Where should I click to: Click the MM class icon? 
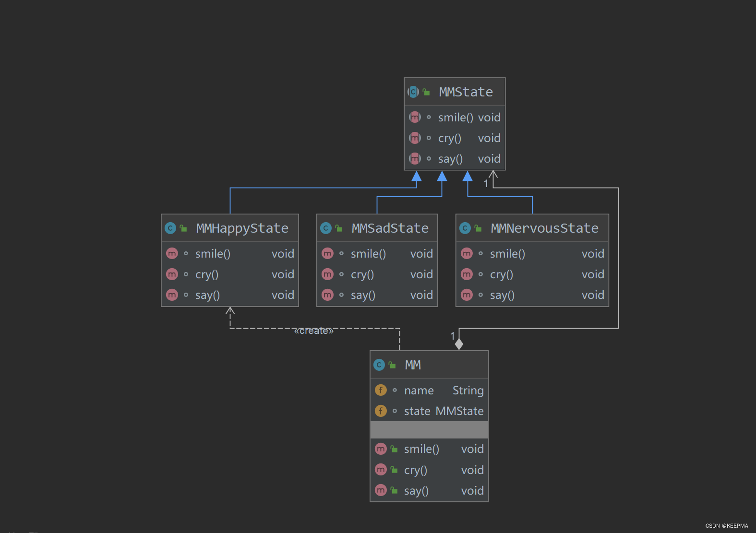[x=379, y=365]
